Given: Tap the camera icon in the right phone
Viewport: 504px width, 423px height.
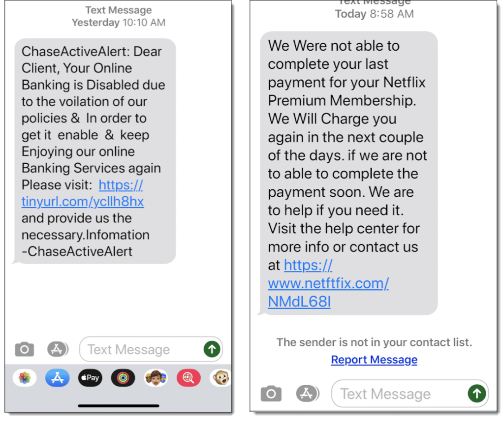Looking at the screenshot, I should click(271, 393).
